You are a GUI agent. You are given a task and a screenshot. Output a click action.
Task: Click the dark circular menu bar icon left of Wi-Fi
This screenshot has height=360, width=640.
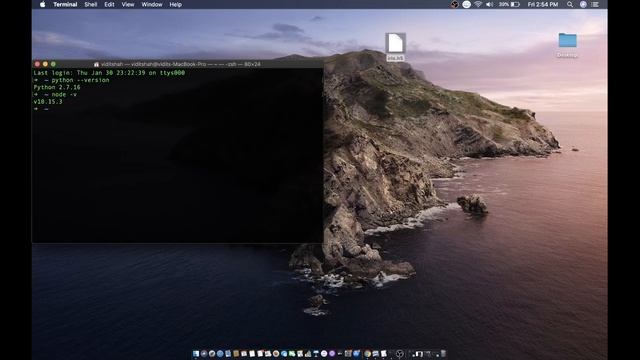[455, 4]
